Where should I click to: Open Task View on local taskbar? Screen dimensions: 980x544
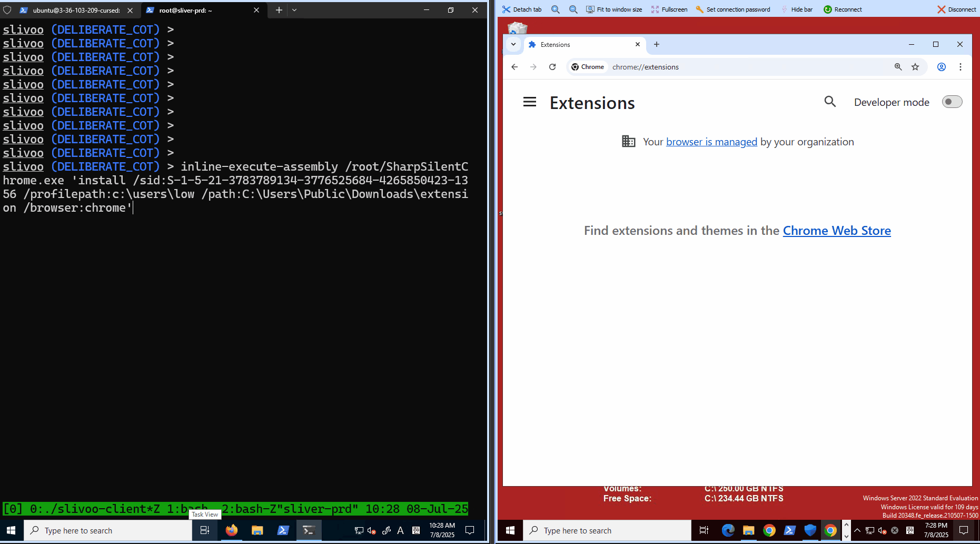[205, 530]
